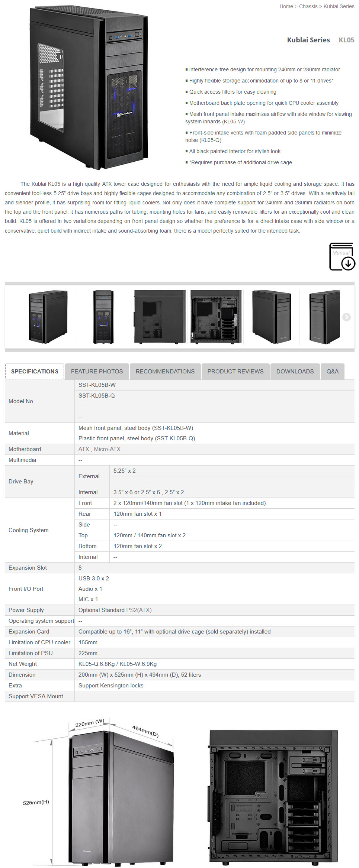This screenshot has height=868, width=359.
Task: Click the 'Plastic front panel, steel body' material entry
Action: (x=137, y=438)
